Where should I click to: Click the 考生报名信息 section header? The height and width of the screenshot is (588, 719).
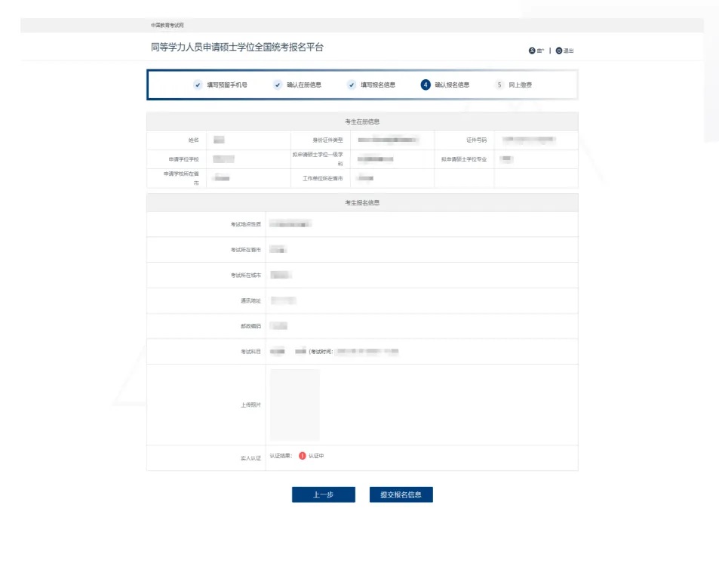coord(362,203)
